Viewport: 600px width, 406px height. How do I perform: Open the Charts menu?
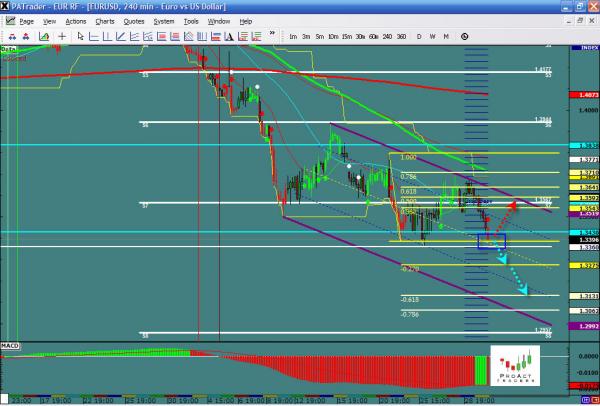[105, 20]
